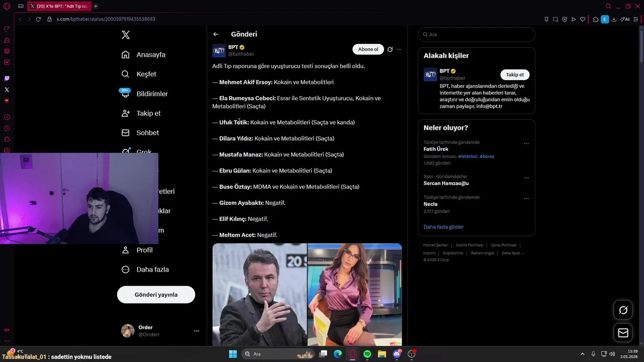Open Keşfet explore page
This screenshot has width=644, height=362.
139,74
